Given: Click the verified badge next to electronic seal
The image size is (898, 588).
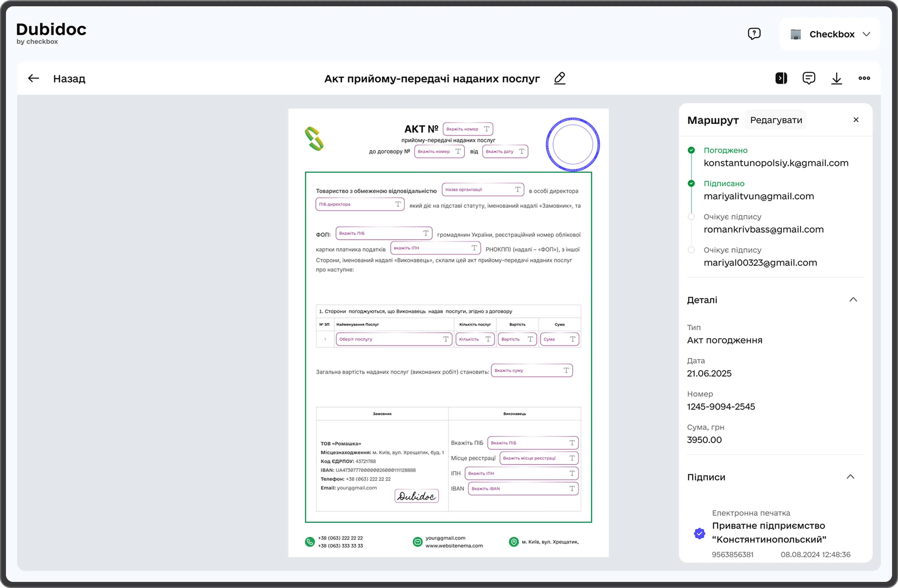Looking at the screenshot, I should [x=699, y=533].
